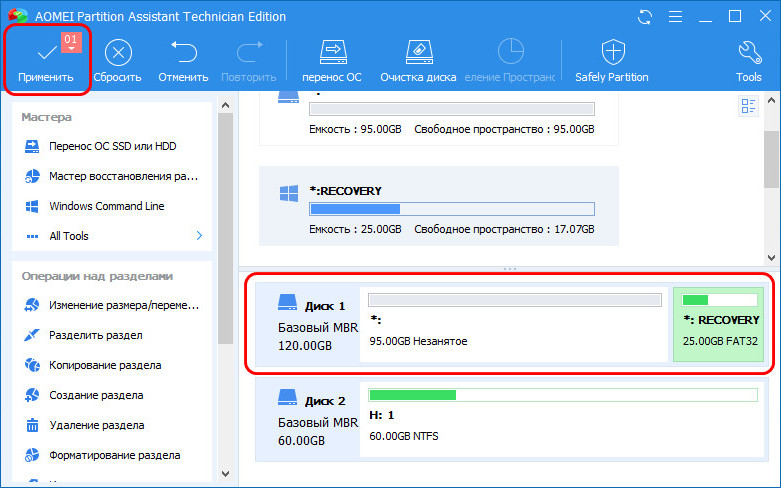Screen dimensions: 781x488
Task: Open Safely Partition shield tool
Action: [x=612, y=61]
